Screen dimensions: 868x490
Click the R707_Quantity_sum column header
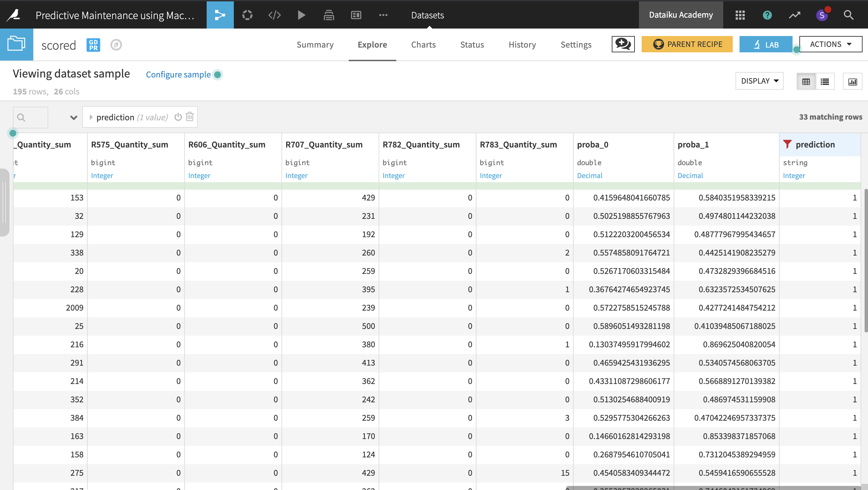point(324,144)
